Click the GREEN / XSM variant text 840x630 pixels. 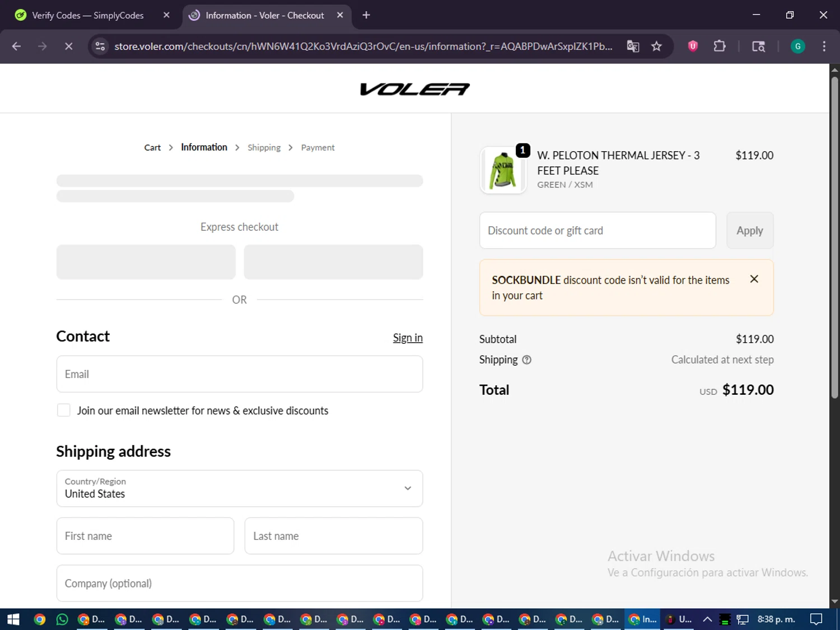click(564, 185)
